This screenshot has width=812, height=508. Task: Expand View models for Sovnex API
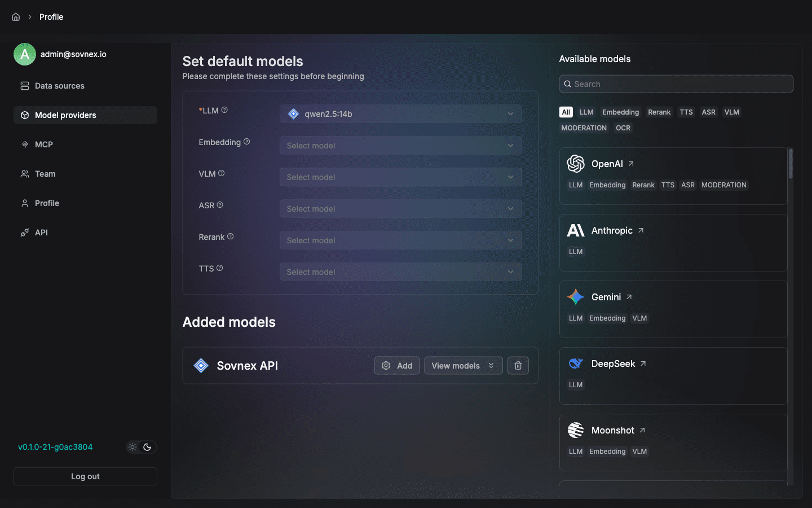pyautogui.click(x=464, y=366)
